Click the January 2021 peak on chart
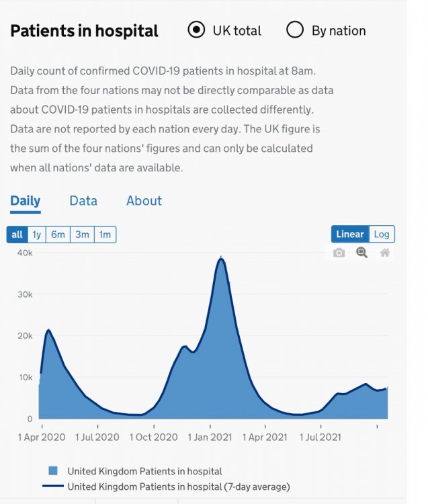 click(221, 259)
